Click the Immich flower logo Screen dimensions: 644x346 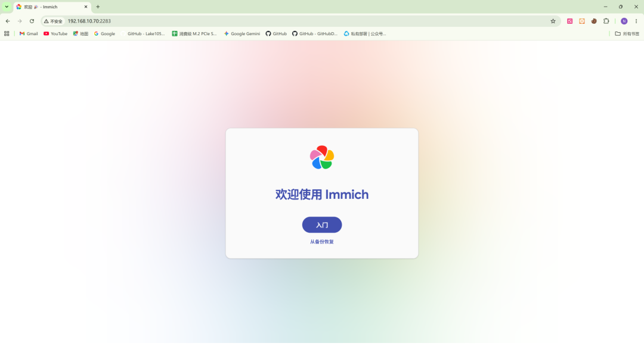pos(322,157)
